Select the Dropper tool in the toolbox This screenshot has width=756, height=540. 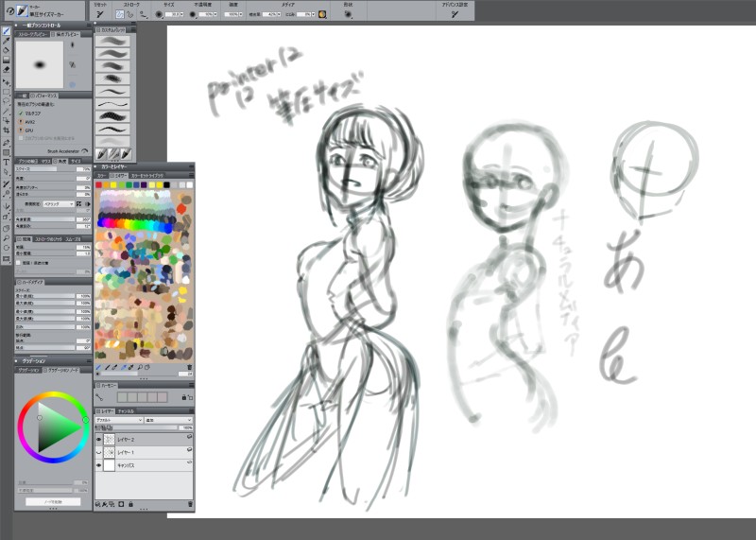coord(7,41)
